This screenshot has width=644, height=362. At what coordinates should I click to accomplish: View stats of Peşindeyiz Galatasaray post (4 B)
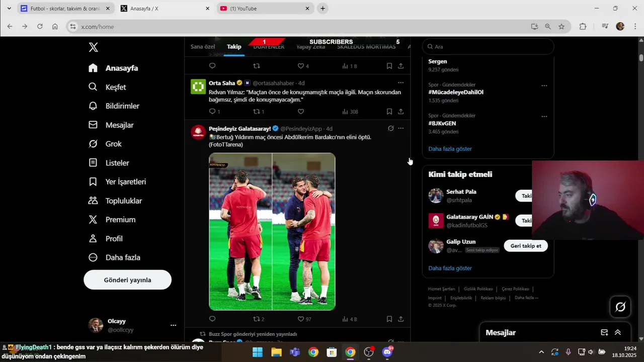(350, 319)
